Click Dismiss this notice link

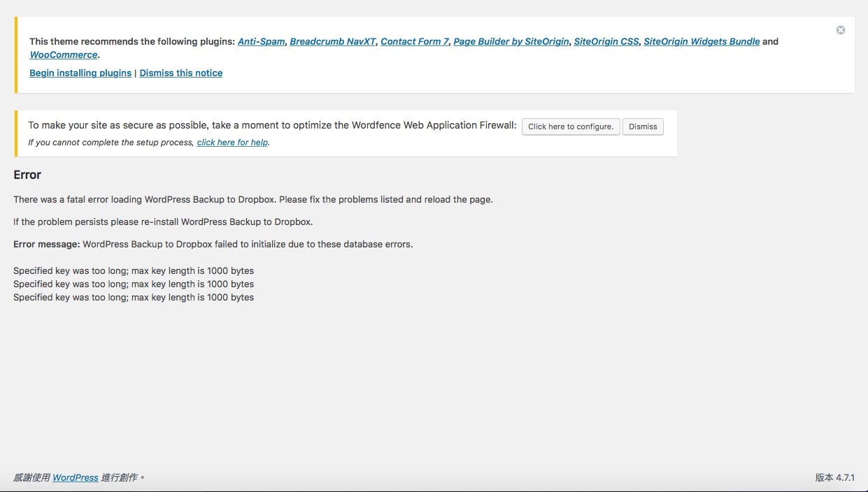pyautogui.click(x=181, y=73)
